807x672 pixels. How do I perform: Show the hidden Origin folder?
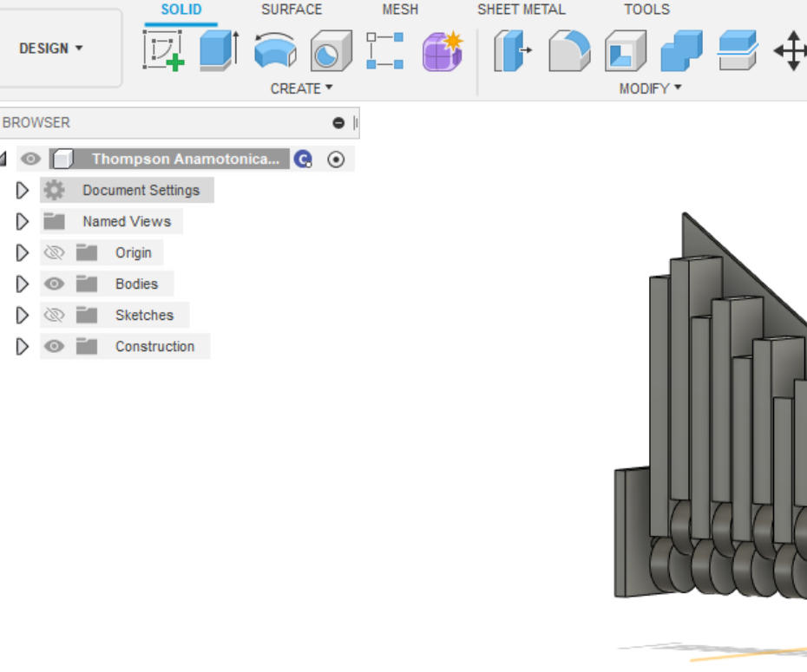click(54, 252)
